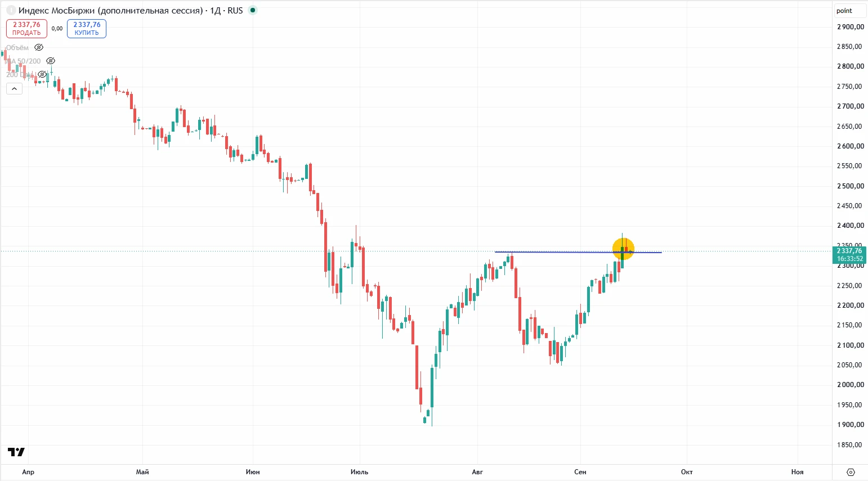Open the point currency unit selector
The width and height of the screenshot is (868, 481).
coord(850,11)
